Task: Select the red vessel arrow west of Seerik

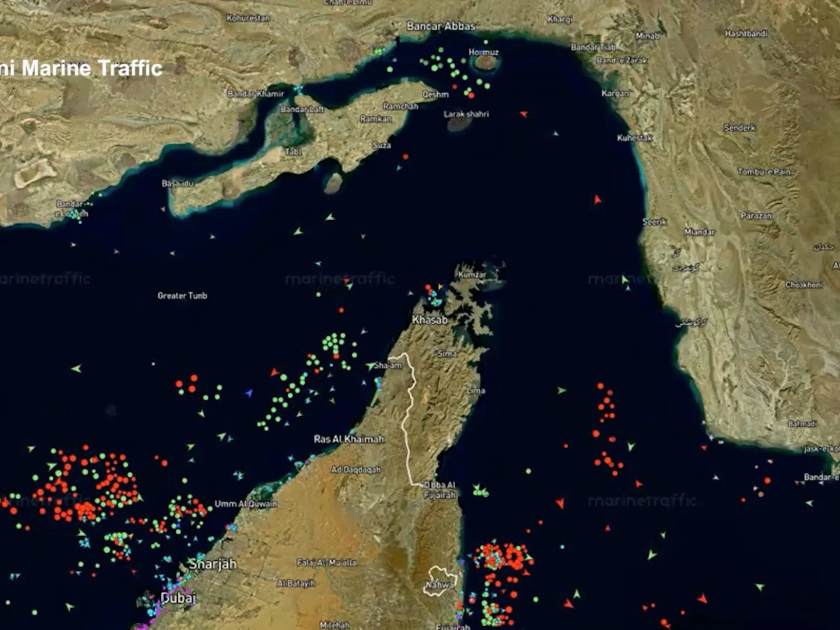Action: pos(597,199)
